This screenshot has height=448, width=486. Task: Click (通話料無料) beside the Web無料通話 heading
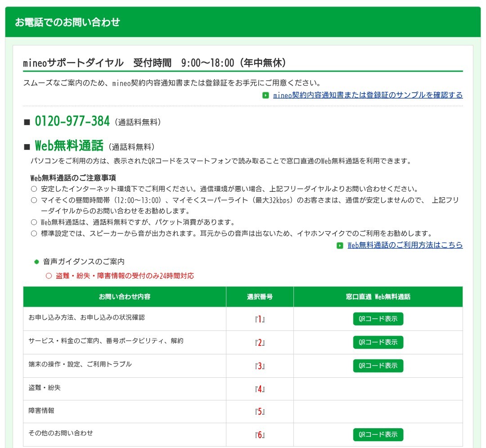pyautogui.click(x=131, y=147)
